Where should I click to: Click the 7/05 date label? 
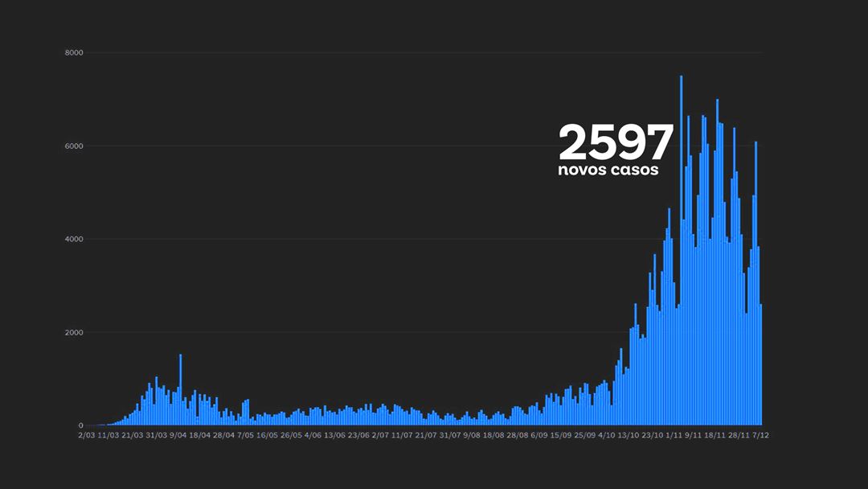[245, 435]
